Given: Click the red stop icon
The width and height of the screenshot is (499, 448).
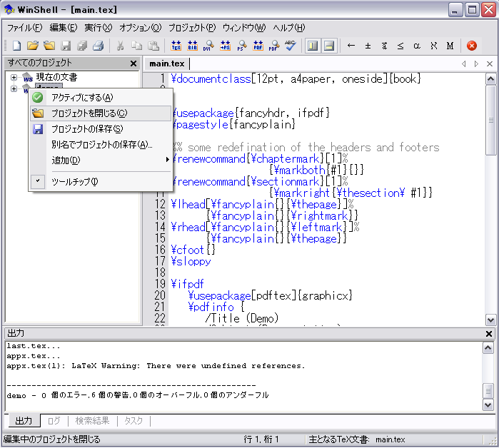Looking at the screenshot, I should click(472, 46).
